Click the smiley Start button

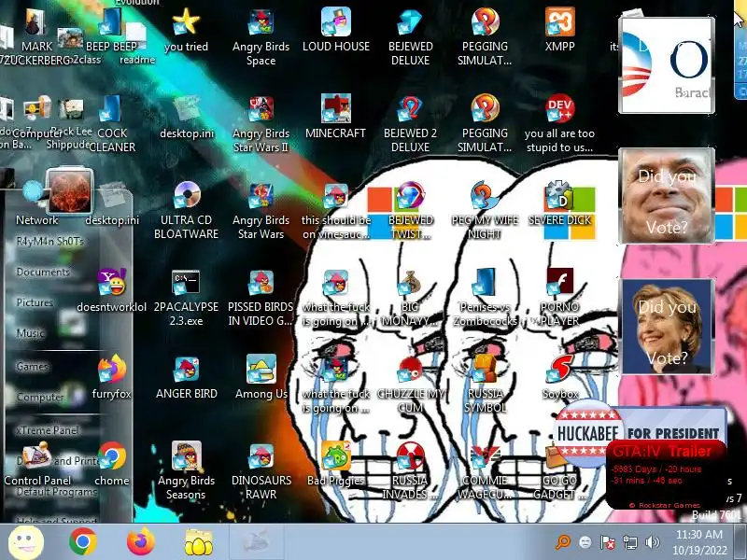click(26, 542)
